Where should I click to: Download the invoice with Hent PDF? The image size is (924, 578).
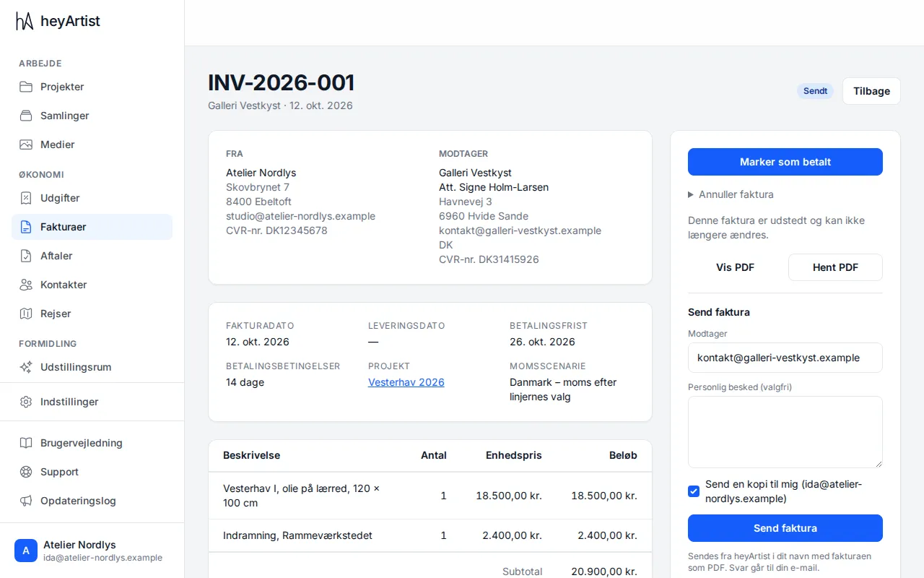pyautogui.click(x=835, y=267)
